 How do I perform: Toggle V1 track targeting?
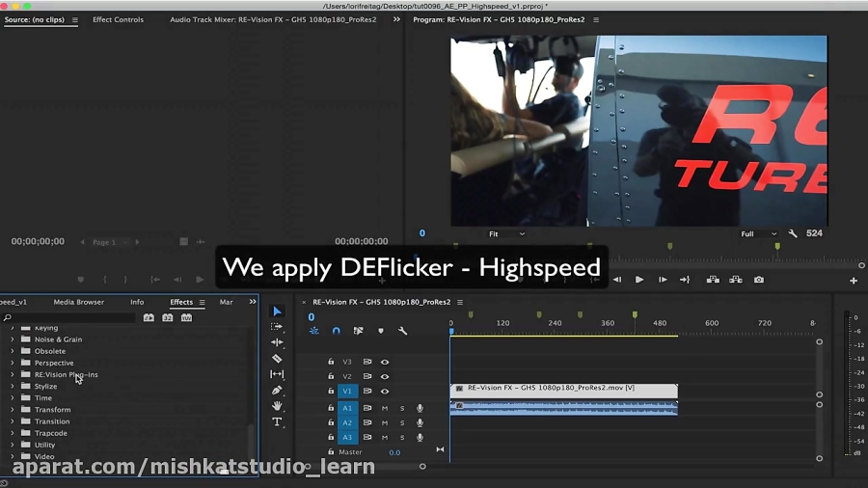[x=347, y=391]
